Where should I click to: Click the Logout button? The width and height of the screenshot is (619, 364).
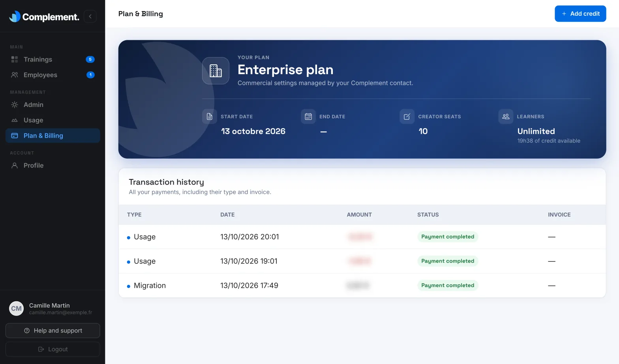53,349
